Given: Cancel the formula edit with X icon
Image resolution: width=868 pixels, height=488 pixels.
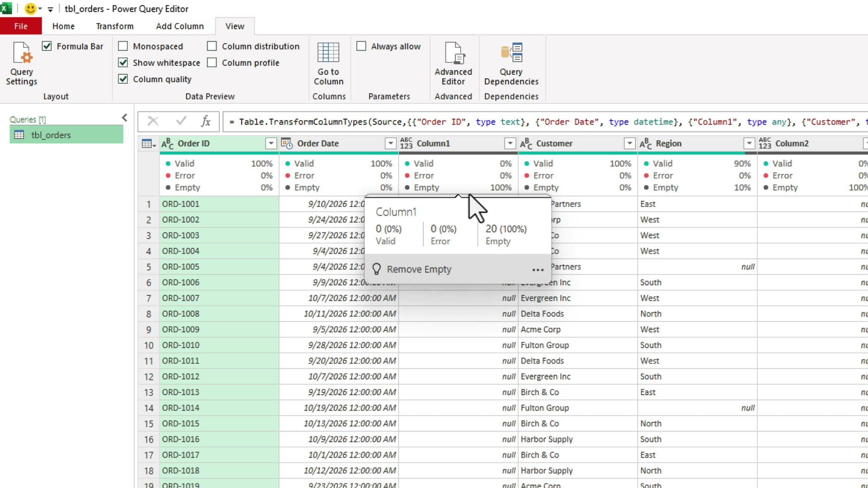Looking at the screenshot, I should pos(153,121).
